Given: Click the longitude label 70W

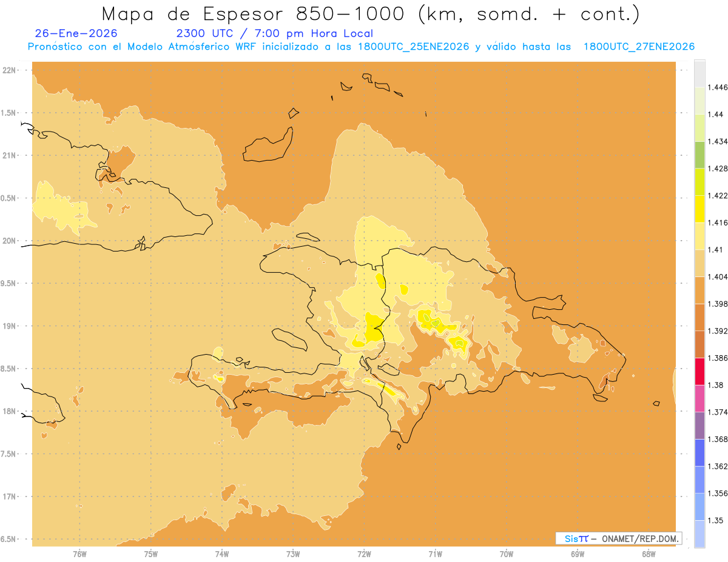Looking at the screenshot, I should pyautogui.click(x=507, y=554).
